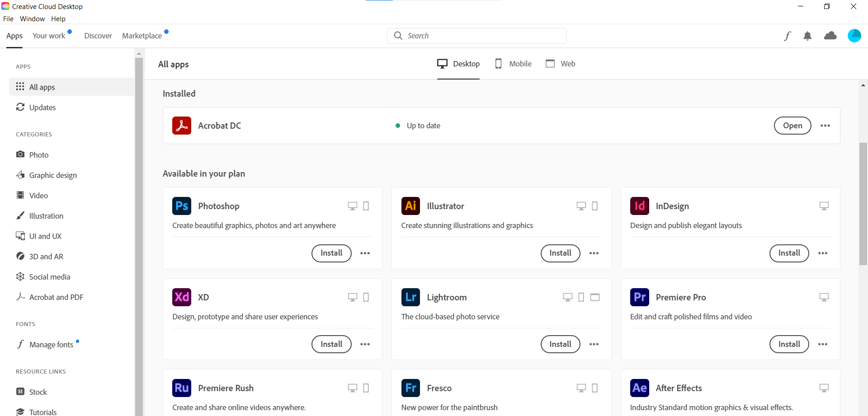Click the Illustrator Ai icon
Screen dimensions: 868x416
[410, 206]
